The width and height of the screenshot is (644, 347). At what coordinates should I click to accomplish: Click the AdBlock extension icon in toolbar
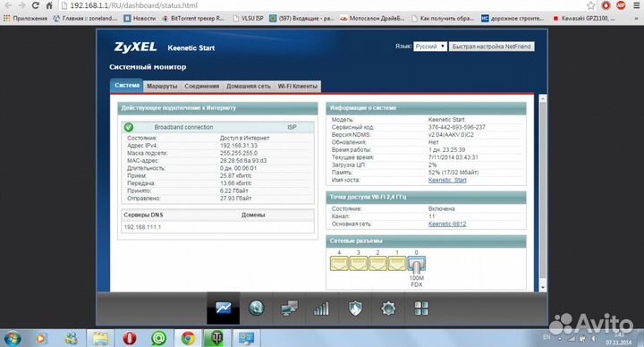point(621,5)
